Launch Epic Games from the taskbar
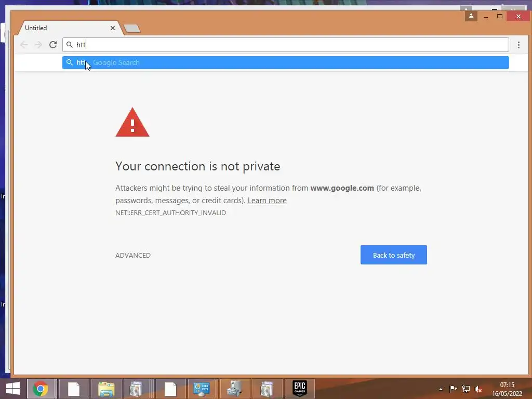Viewport: 532px width, 399px height. 300,389
